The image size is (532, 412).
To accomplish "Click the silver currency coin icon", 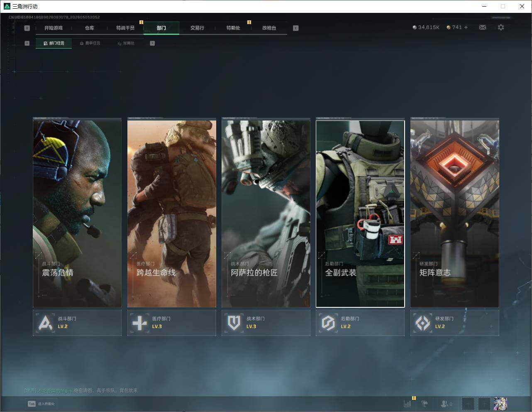I will pyautogui.click(x=415, y=27).
